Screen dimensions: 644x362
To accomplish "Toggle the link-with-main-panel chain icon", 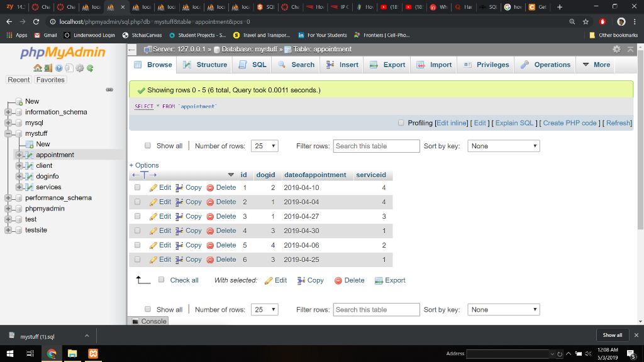I will [109, 89].
